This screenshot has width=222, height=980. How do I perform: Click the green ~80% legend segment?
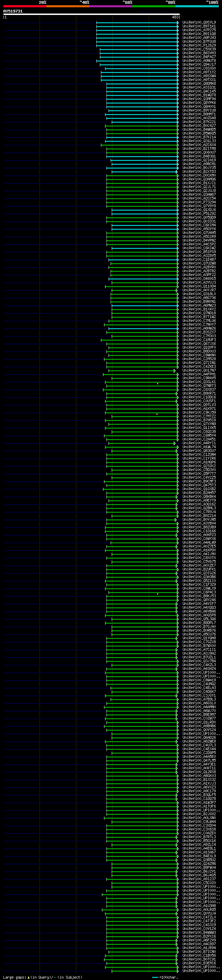click(x=154, y=6)
